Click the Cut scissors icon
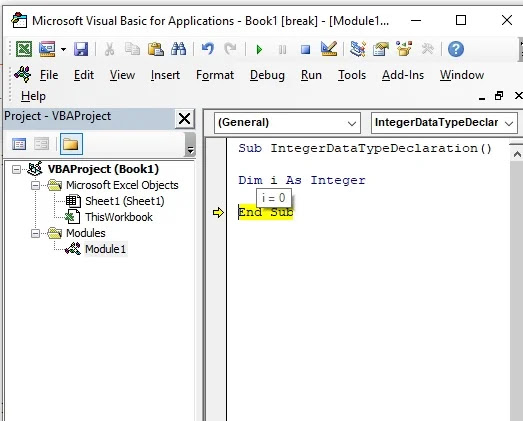Screen dimensions: 523x421 (x=109, y=49)
